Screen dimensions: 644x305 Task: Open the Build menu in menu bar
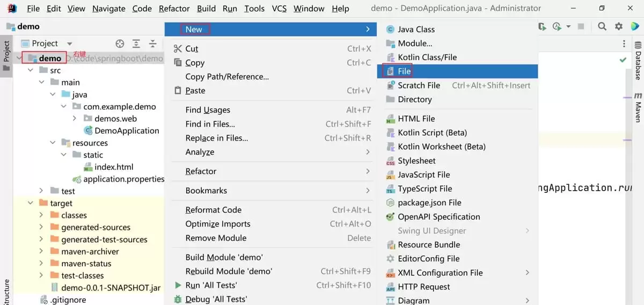pos(207,9)
